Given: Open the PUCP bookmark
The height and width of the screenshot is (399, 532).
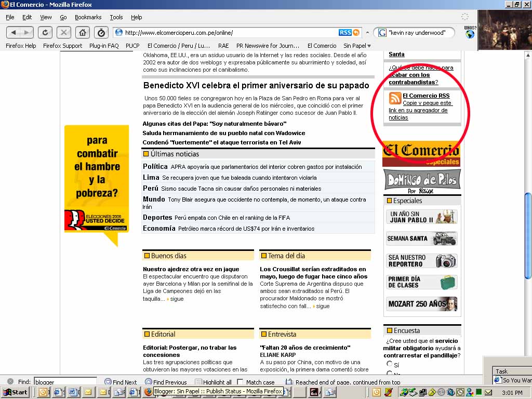Looking at the screenshot, I should pyautogui.click(x=132, y=46).
